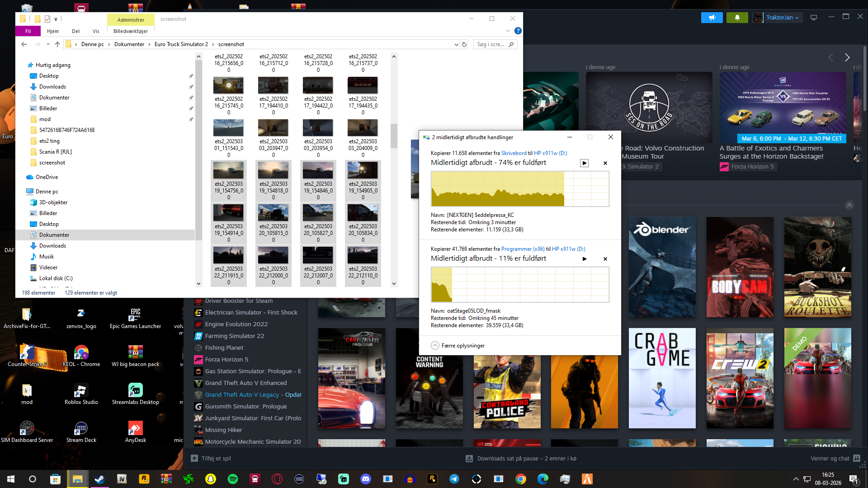Image resolution: width=868 pixels, height=488 pixels.
Task: Resume the Skrivebord copy operation
Action: pos(584,163)
